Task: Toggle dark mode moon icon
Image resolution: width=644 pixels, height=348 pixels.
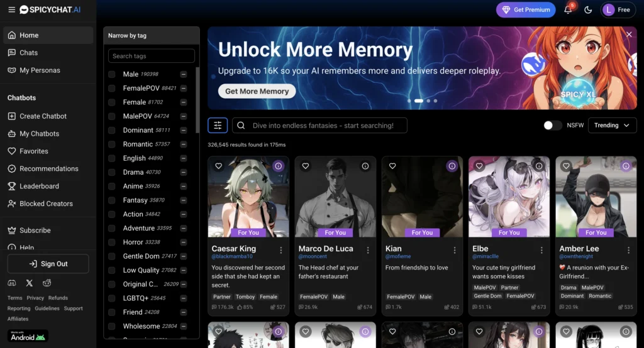Action: click(588, 9)
